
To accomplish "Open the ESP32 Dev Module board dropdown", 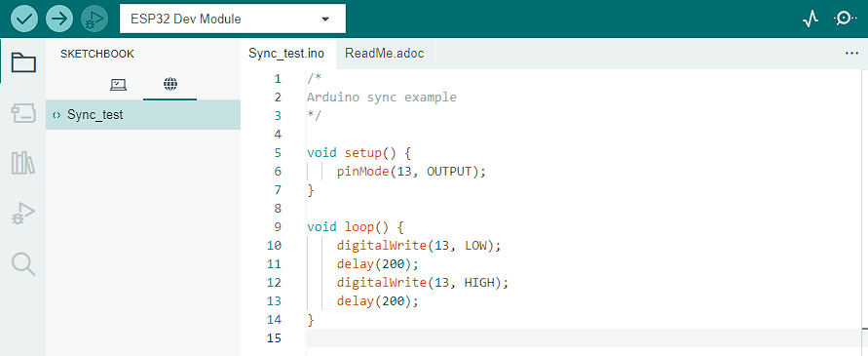I will coord(233,19).
